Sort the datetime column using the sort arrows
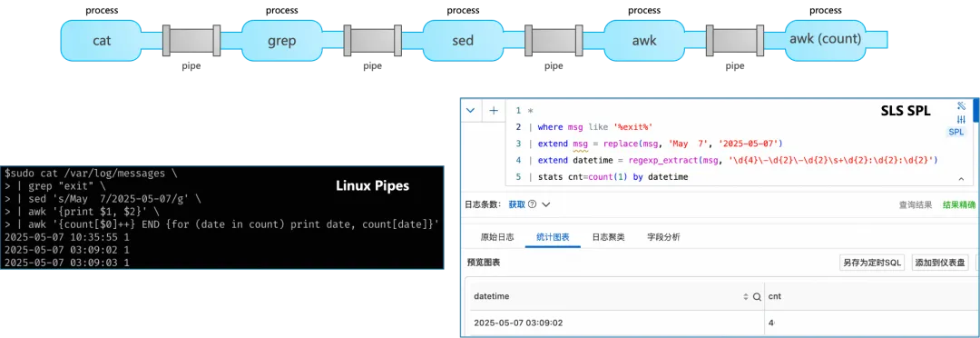 746,297
